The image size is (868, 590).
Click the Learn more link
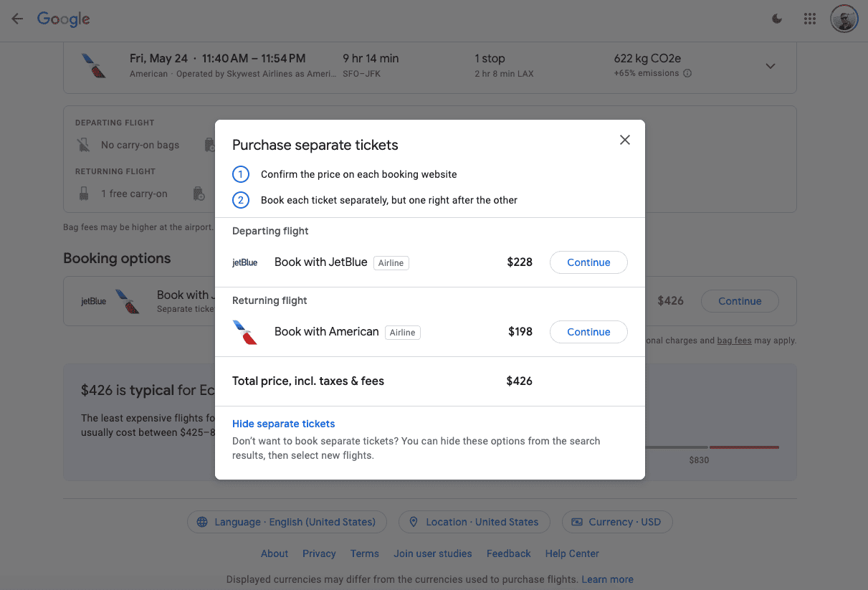pos(607,579)
